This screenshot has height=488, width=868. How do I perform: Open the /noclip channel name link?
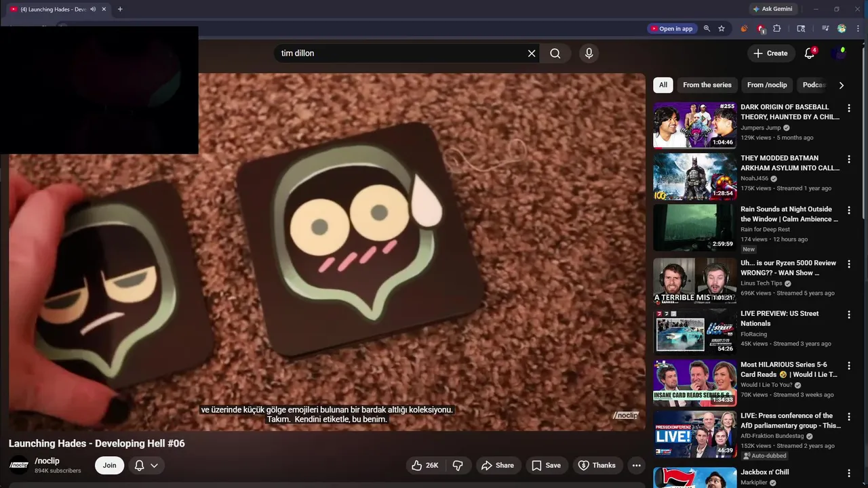(47, 461)
